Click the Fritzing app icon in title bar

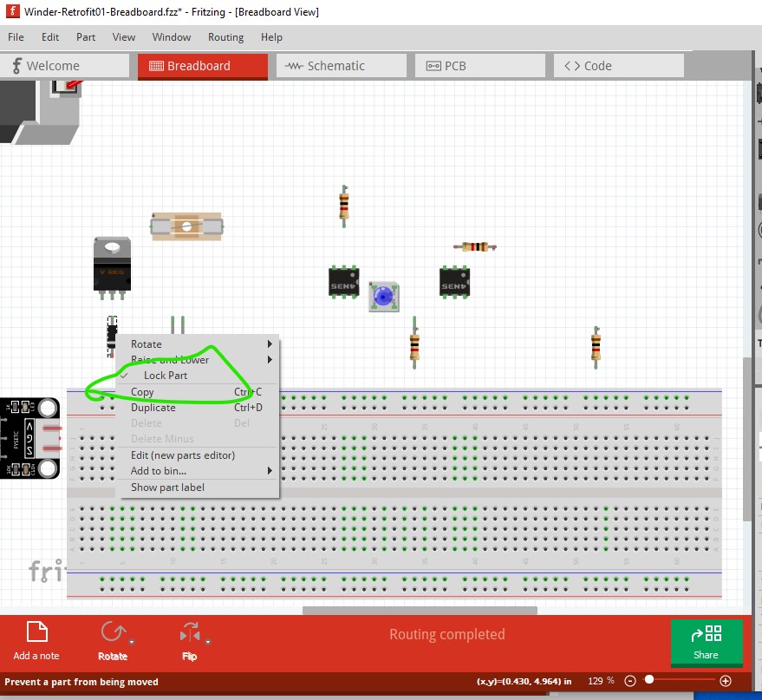click(13, 11)
